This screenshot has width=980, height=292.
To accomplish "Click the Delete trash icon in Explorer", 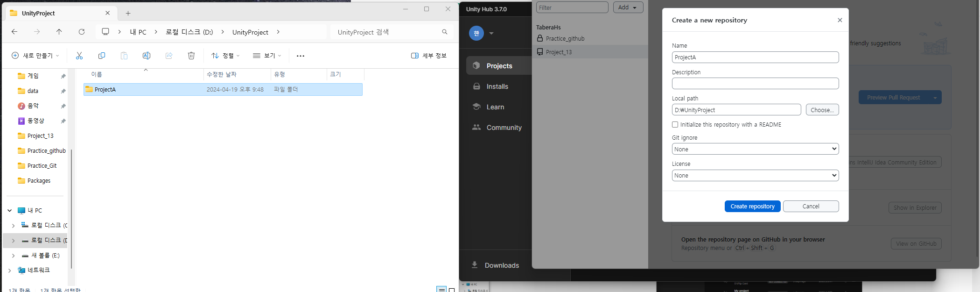I will (191, 56).
